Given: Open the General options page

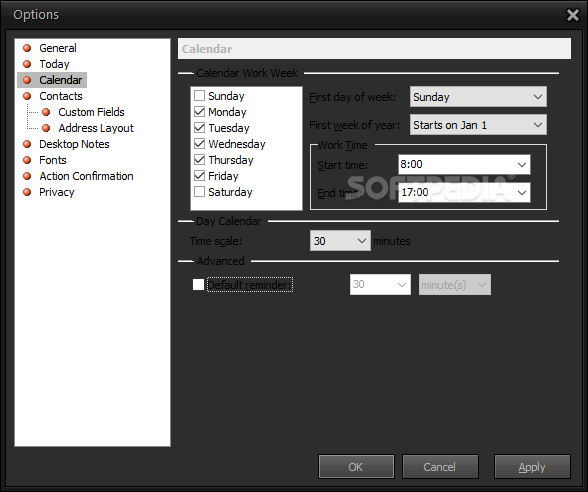Looking at the screenshot, I should (x=58, y=48).
